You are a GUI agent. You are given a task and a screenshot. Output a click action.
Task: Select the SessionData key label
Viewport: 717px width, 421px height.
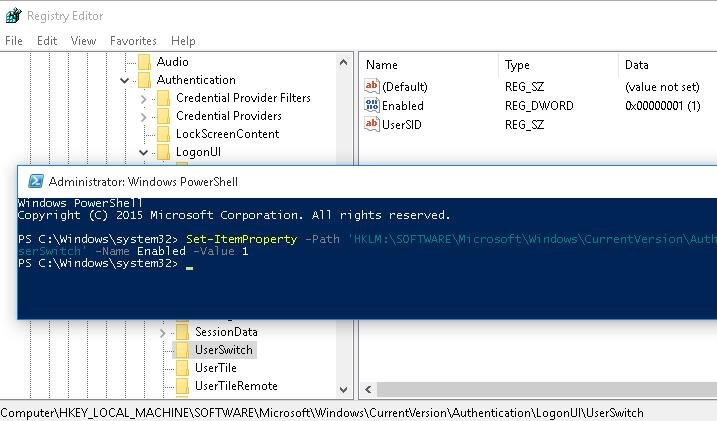(226, 332)
